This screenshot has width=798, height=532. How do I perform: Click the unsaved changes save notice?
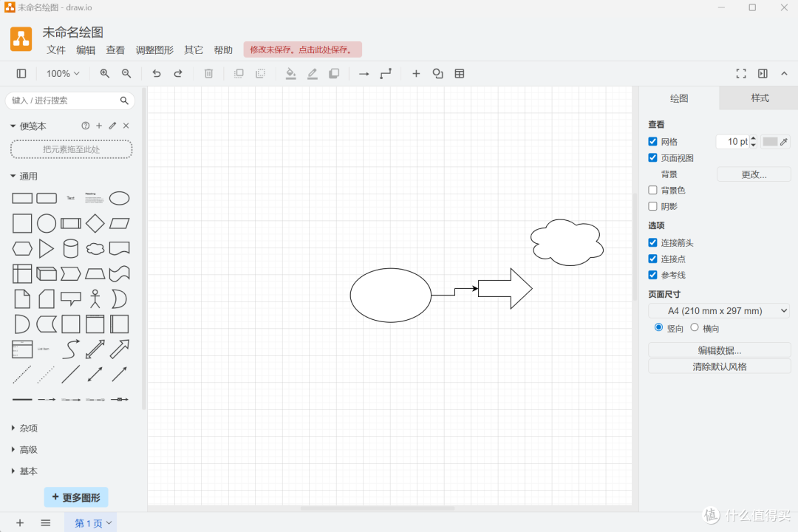point(302,50)
